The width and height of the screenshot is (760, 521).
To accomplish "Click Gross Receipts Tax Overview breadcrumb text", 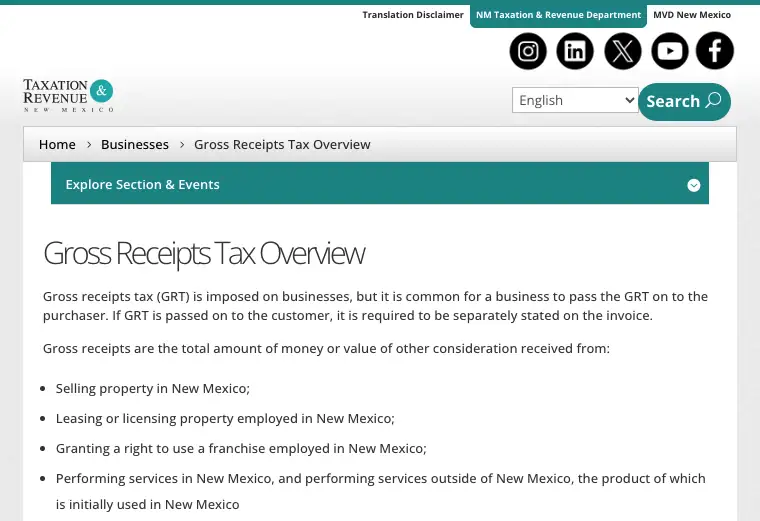I will (282, 144).
